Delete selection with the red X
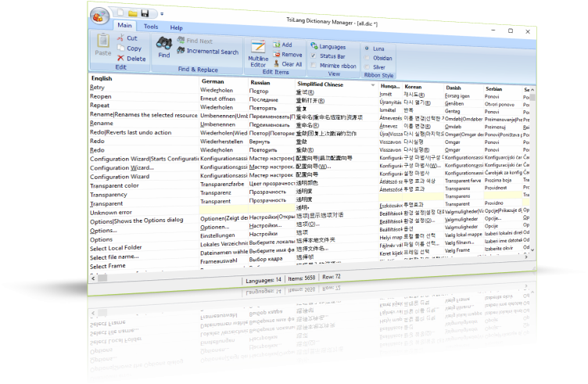This screenshot has width=588, height=384. coord(131,59)
